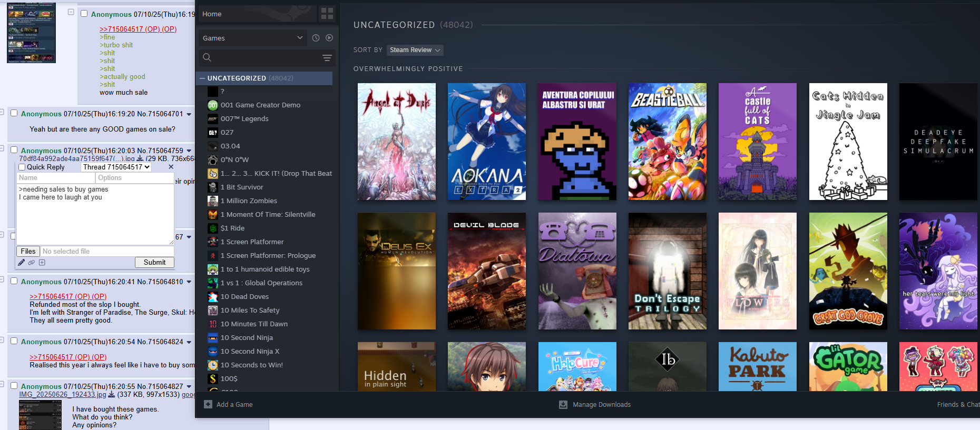Screen dimensions: 980x430
Task: Select the 10 Minutes Till Dawn icon
Action: pos(213,324)
